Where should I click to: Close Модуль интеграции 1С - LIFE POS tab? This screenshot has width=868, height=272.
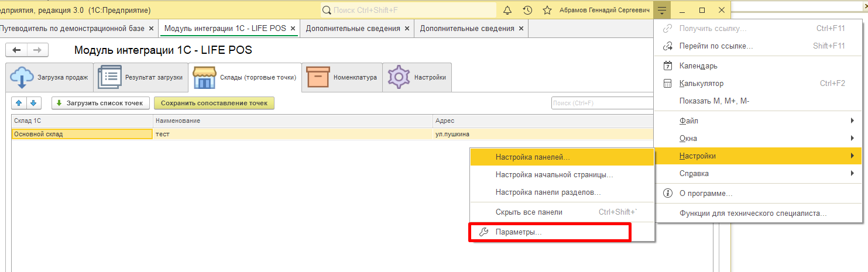pyautogui.click(x=293, y=28)
